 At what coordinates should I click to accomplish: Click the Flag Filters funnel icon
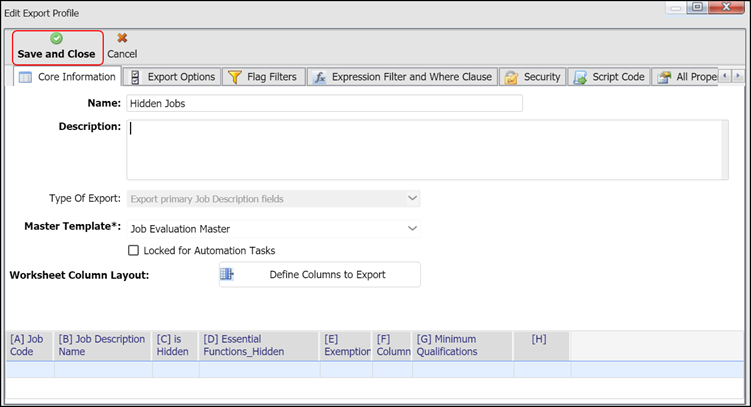[235, 77]
